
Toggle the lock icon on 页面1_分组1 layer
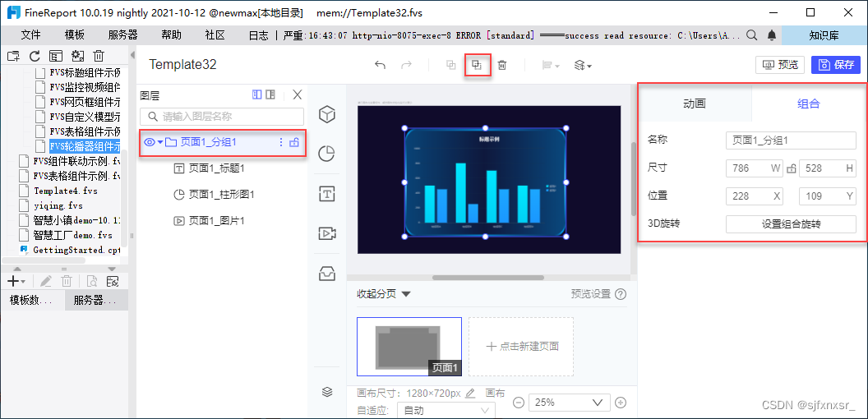[294, 142]
